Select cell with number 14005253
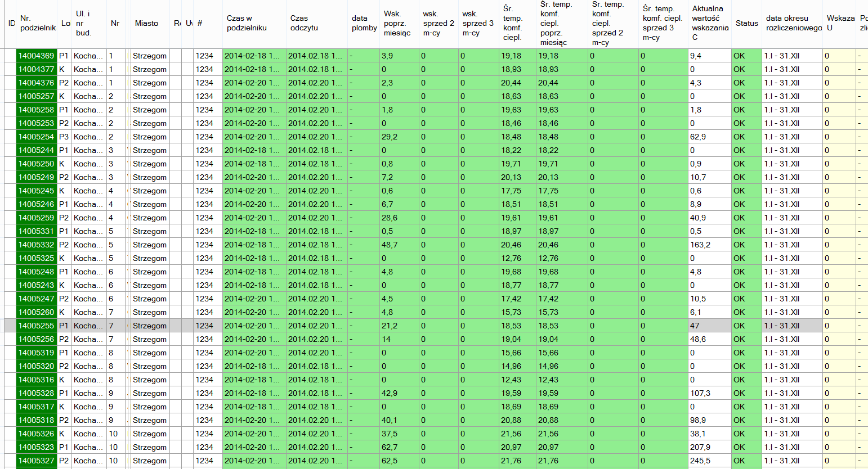The width and height of the screenshot is (868, 469). coord(37,123)
